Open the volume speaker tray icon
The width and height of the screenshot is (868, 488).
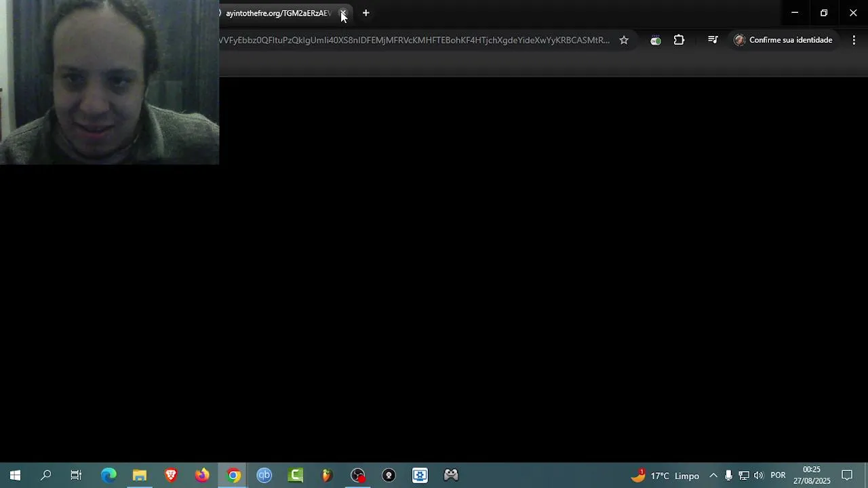coord(759,475)
